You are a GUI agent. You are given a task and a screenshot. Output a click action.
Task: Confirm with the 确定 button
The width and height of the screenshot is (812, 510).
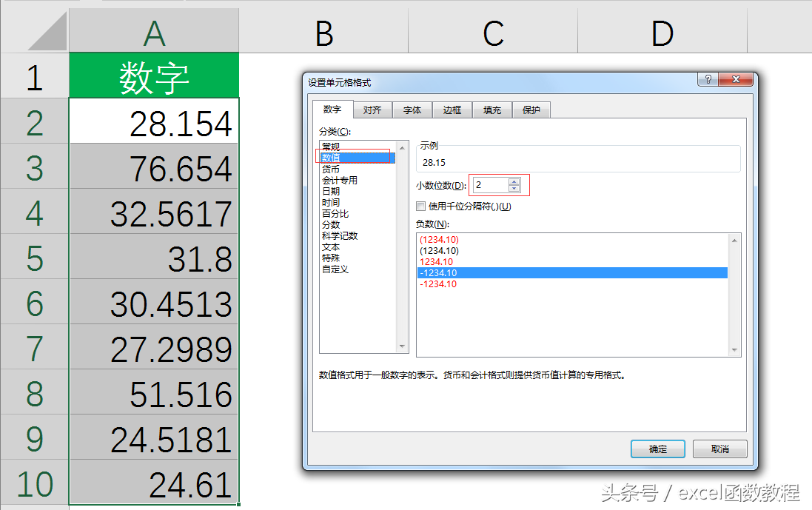click(x=658, y=449)
